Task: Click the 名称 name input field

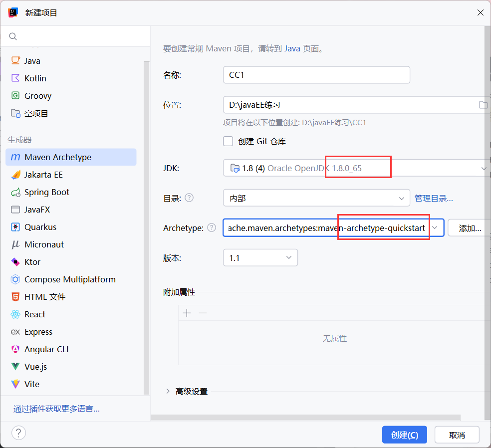Action: [316, 75]
